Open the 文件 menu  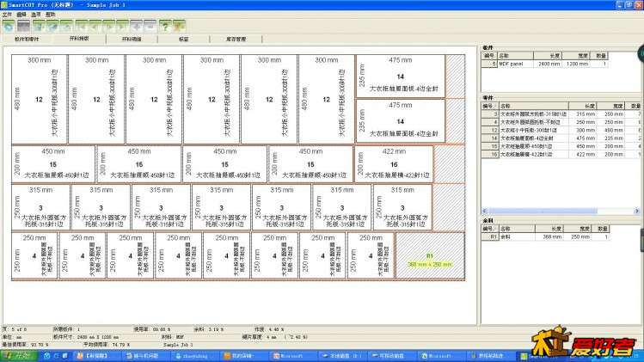[7, 15]
